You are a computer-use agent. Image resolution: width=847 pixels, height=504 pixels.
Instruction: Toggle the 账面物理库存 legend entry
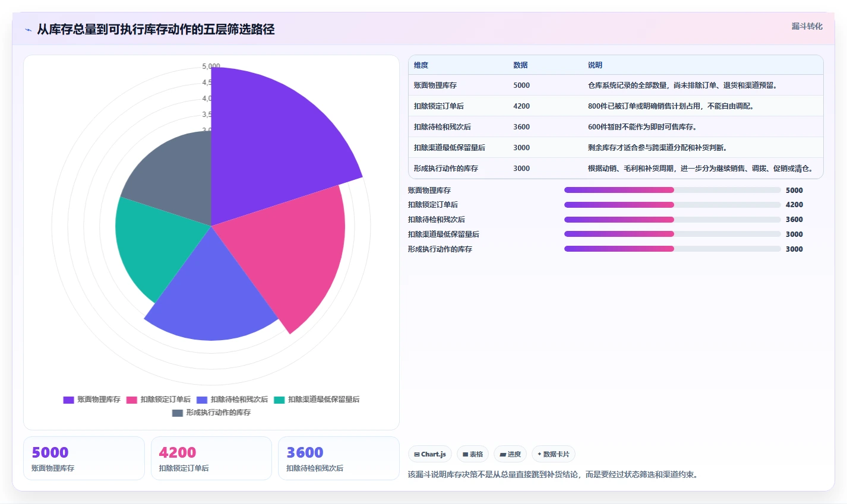(x=92, y=400)
